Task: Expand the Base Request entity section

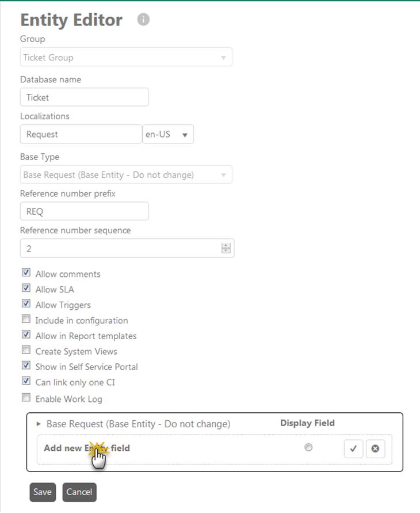Action: (x=39, y=424)
